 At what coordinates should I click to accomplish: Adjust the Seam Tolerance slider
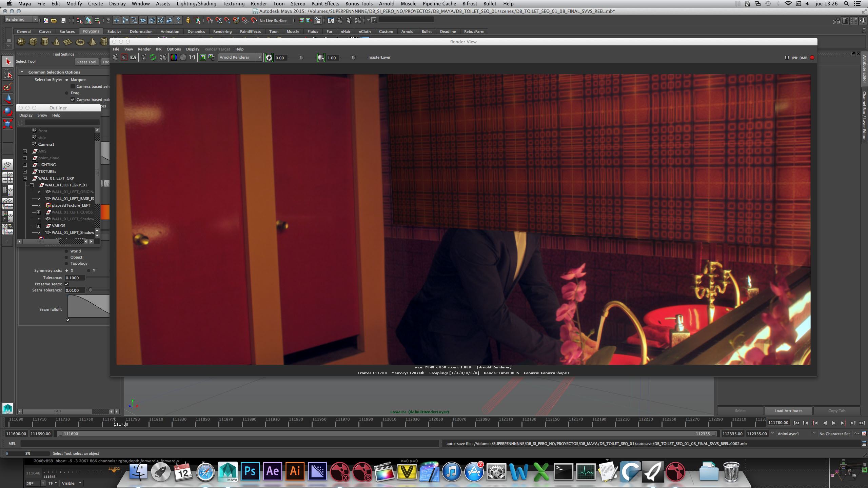click(x=90, y=290)
